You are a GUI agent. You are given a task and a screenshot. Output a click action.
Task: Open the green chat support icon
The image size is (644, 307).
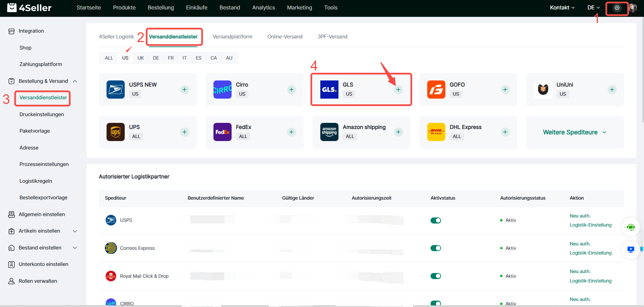tap(631, 228)
